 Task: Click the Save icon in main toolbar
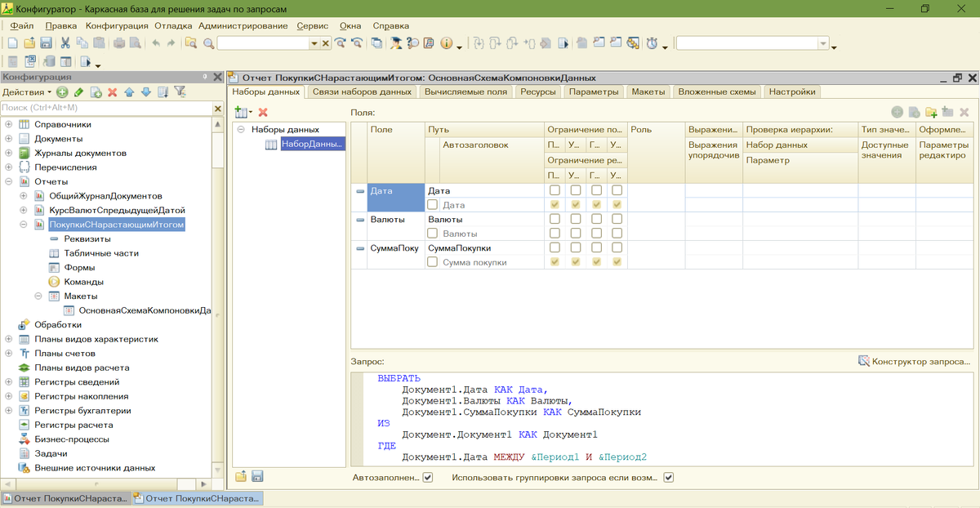(47, 43)
